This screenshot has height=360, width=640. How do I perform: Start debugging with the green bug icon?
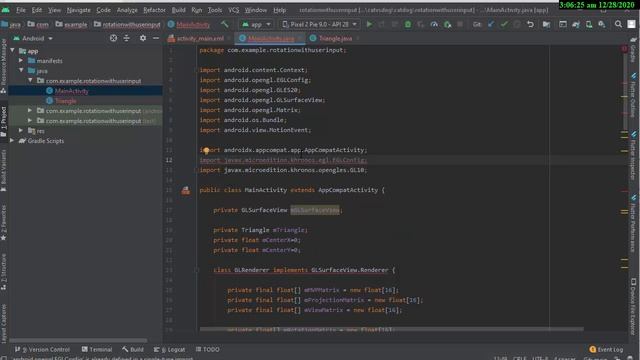(407, 24)
